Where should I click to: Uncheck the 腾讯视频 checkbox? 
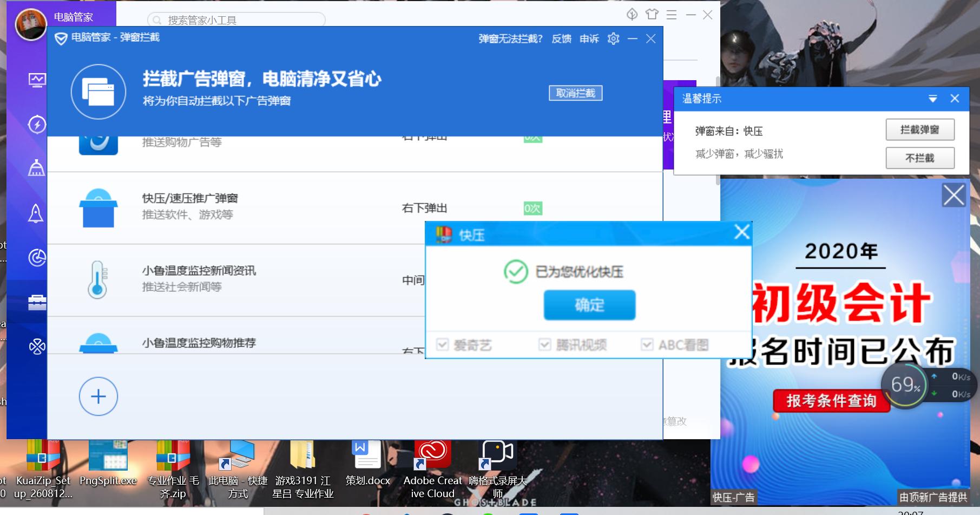point(544,344)
